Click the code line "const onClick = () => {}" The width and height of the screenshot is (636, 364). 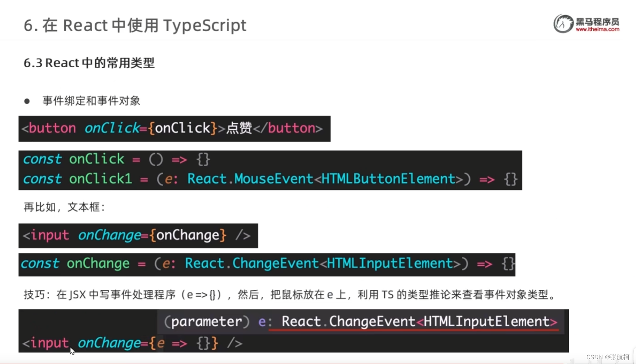117,159
